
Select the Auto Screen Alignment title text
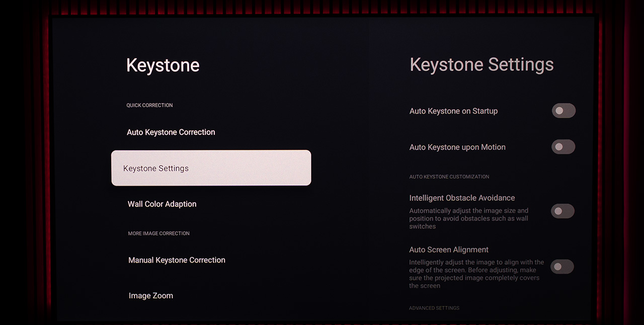(449, 250)
